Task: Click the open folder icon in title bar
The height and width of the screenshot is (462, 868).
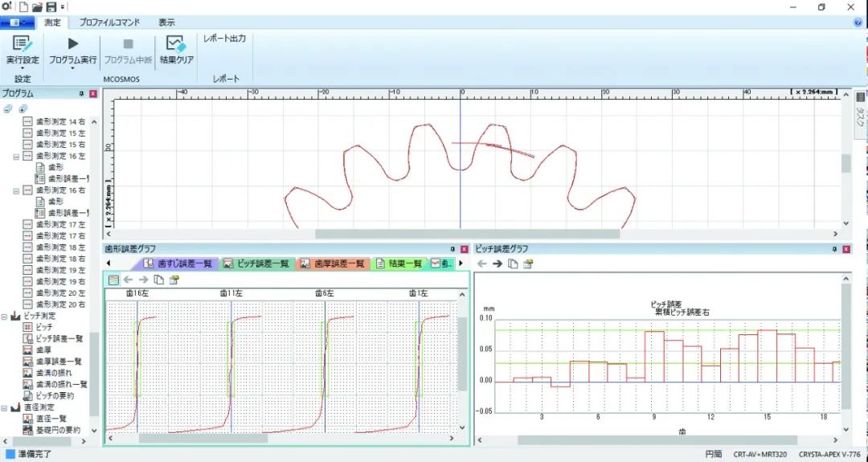Action: pos(37,6)
